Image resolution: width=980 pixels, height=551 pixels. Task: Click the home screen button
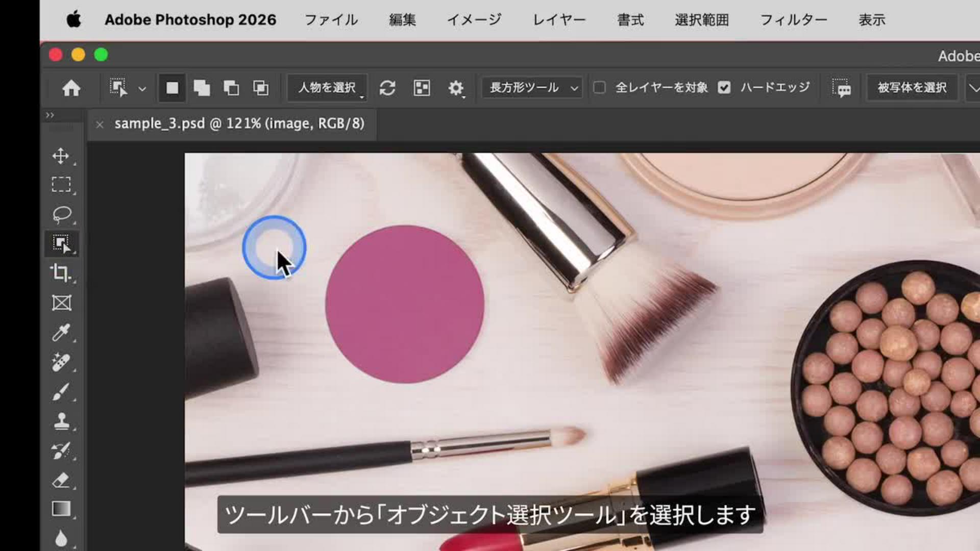tap(71, 88)
